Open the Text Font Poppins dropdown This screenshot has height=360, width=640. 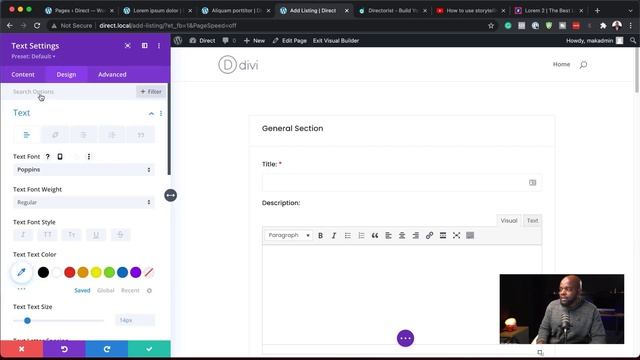click(x=84, y=170)
